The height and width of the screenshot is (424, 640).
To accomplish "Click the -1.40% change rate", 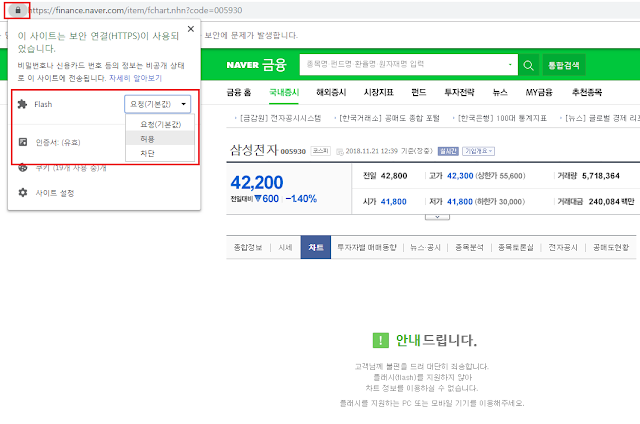I will point(301,199).
